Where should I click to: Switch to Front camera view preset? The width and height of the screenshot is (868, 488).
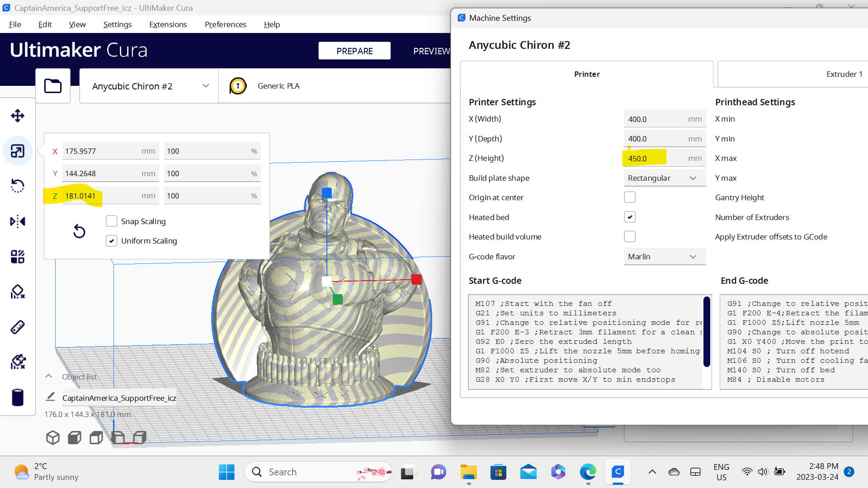[x=74, y=437]
